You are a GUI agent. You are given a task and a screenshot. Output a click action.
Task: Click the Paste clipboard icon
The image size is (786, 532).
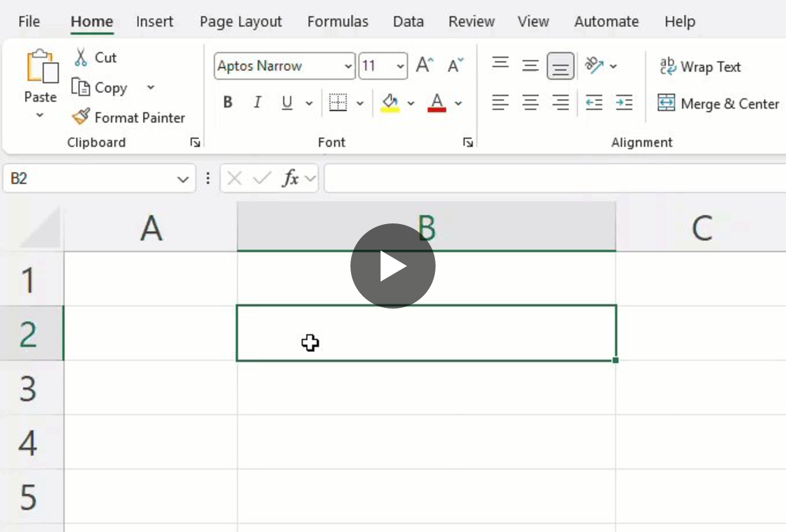(41, 67)
